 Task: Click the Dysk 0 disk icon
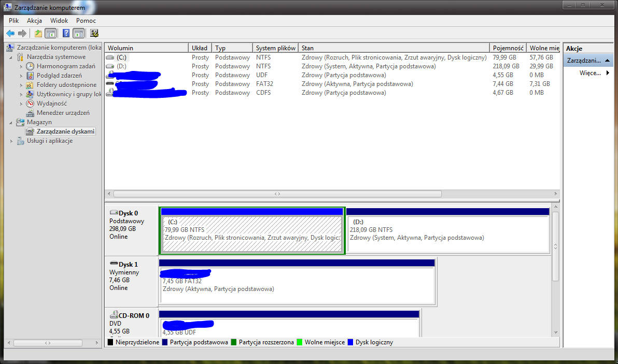pos(114,212)
